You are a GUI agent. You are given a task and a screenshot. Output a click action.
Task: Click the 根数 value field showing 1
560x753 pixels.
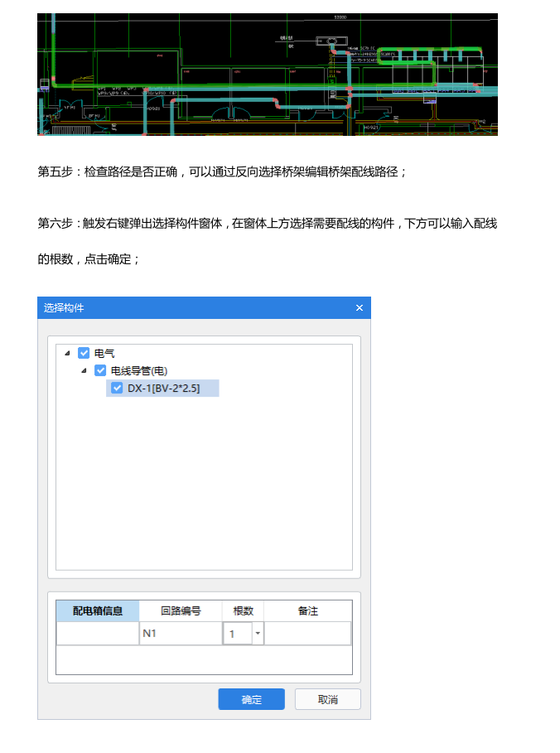(x=238, y=634)
